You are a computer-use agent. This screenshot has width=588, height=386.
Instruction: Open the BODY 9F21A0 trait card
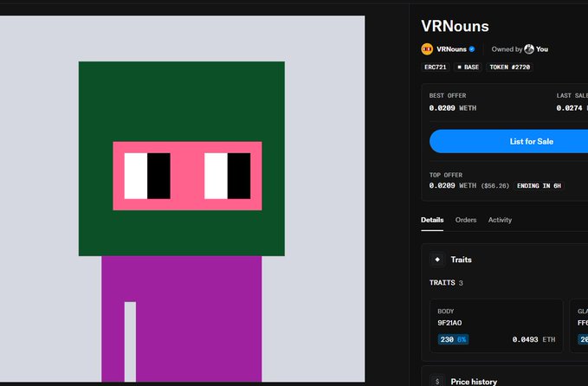tap(496, 325)
